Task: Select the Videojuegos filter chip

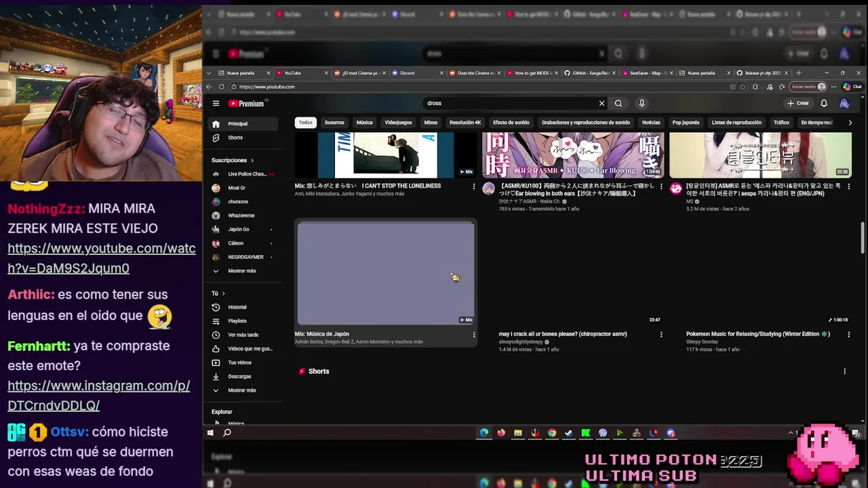Action: (398, 123)
